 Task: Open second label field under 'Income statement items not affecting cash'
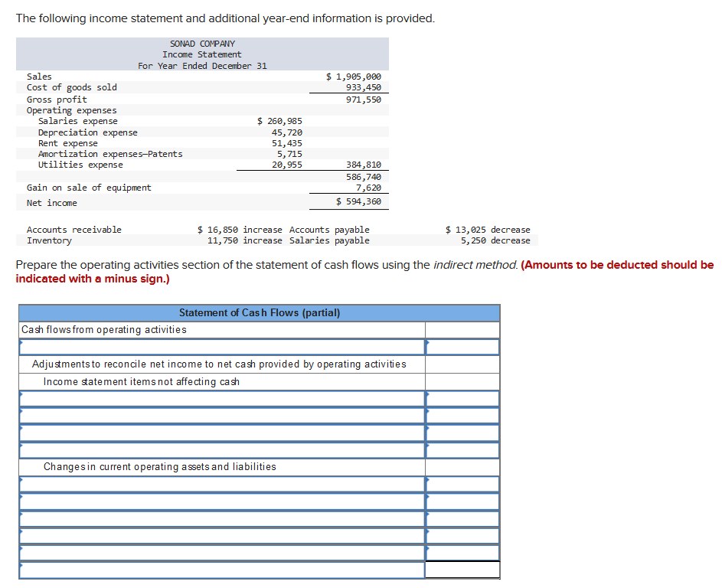pos(222,415)
